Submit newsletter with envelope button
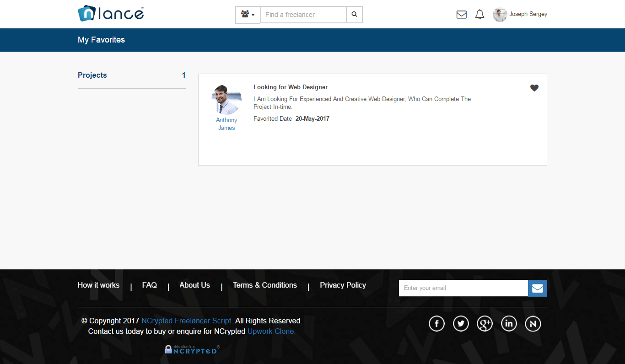The image size is (625, 364). [538, 288]
